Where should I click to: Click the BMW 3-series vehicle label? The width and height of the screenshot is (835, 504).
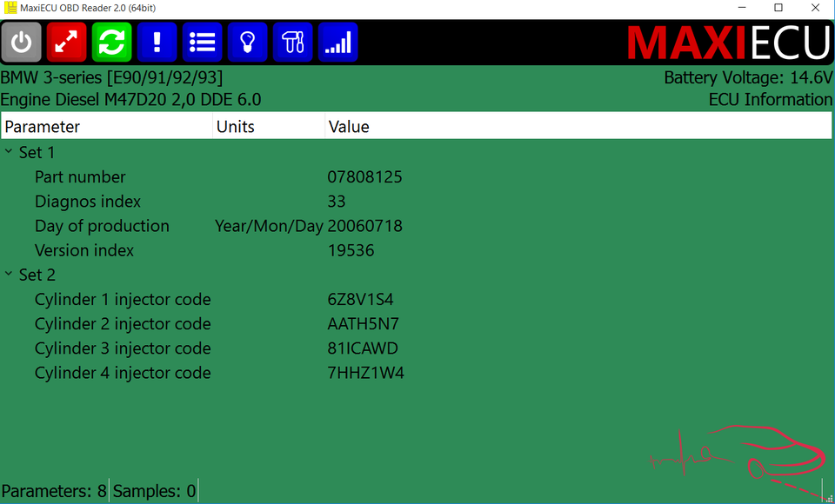coord(111,77)
